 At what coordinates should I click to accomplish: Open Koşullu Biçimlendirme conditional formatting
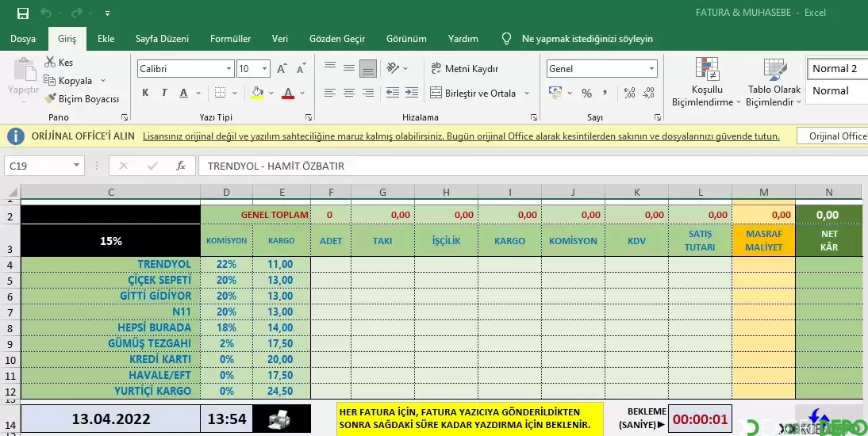click(706, 82)
